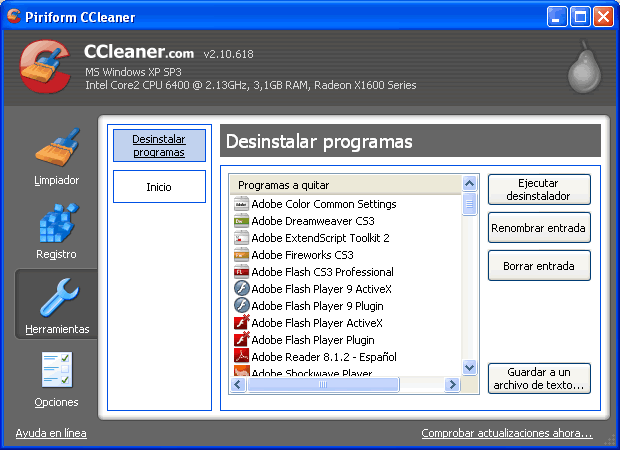Click the Adobe Fireworks CS3 icon
Screen dimensions: 620x450
241,255
